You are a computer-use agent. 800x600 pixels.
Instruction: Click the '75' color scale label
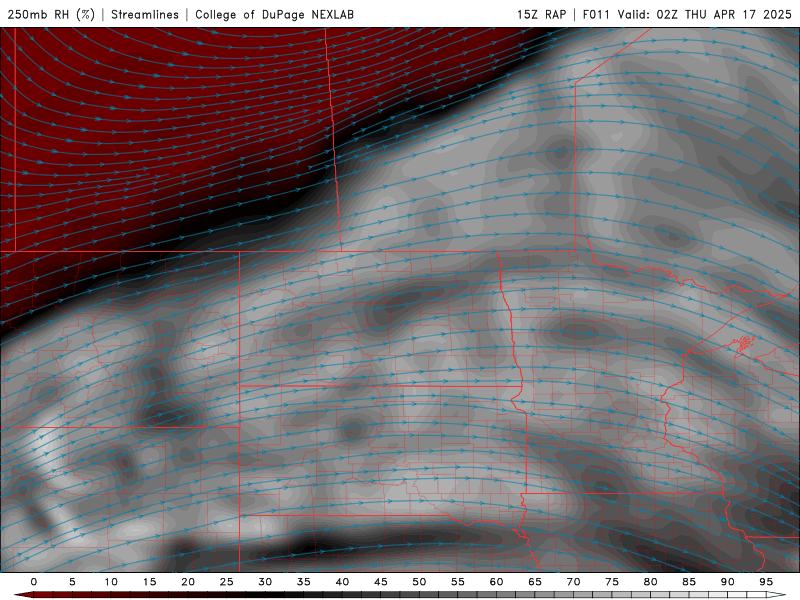point(612,582)
